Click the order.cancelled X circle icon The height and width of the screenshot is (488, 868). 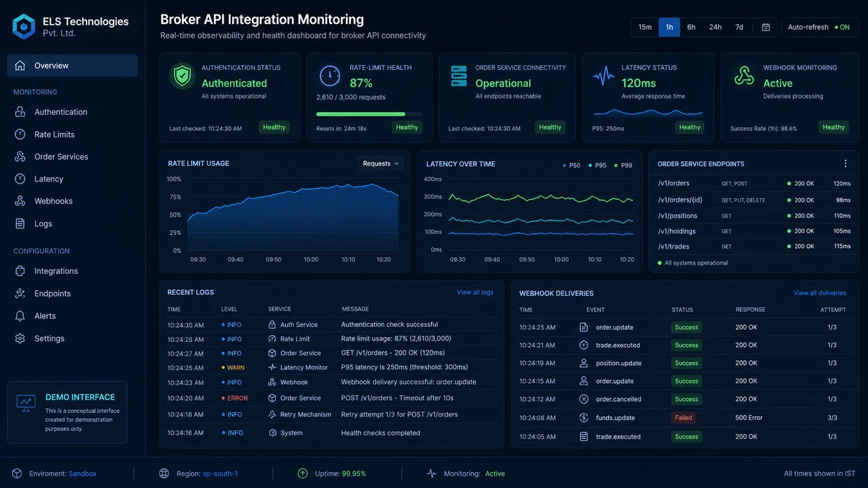click(584, 399)
